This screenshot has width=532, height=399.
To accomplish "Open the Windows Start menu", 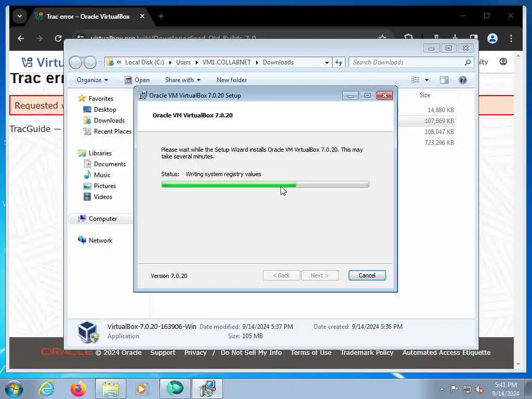I will (14, 389).
